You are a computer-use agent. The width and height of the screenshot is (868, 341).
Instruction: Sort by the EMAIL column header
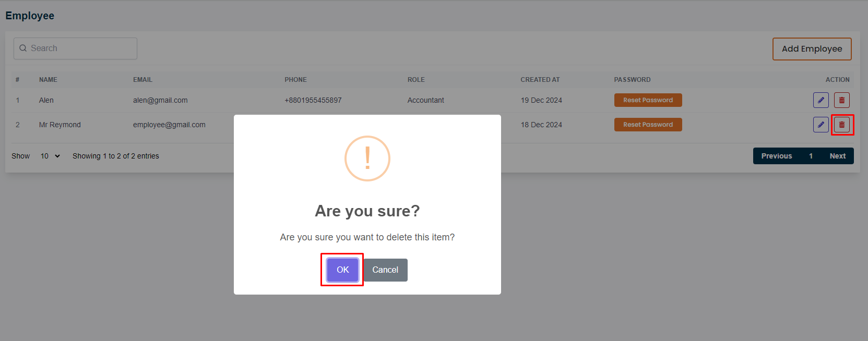pos(142,80)
